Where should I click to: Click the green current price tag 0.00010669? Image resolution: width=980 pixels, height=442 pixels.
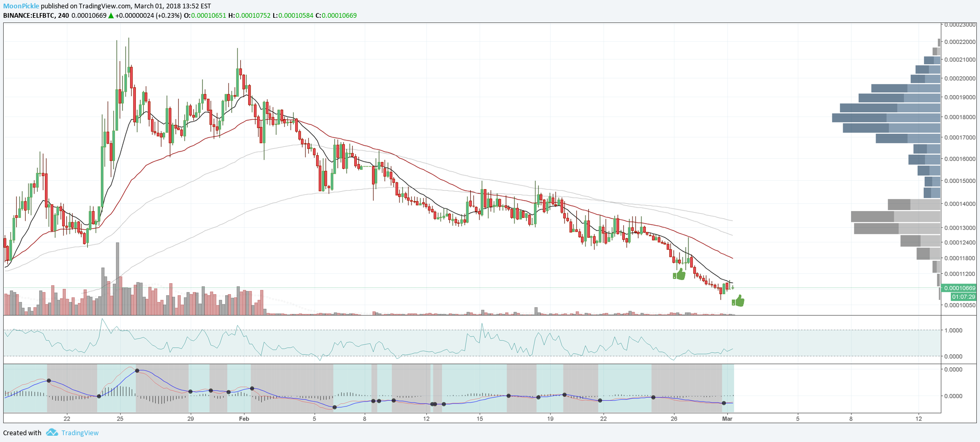[x=959, y=288]
